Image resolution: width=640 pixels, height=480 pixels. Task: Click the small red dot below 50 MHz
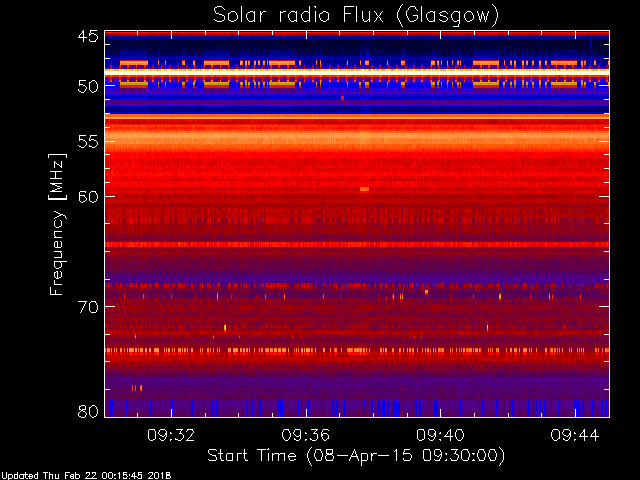point(342,98)
